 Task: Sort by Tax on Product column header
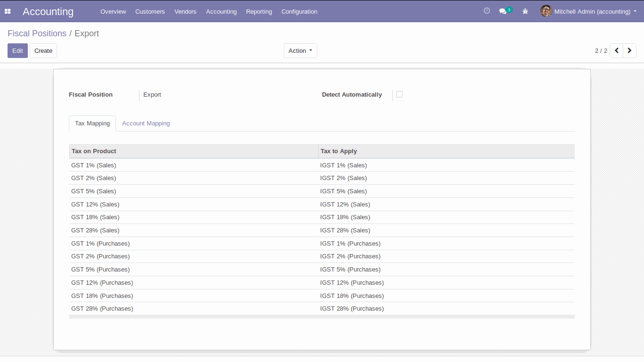point(194,151)
